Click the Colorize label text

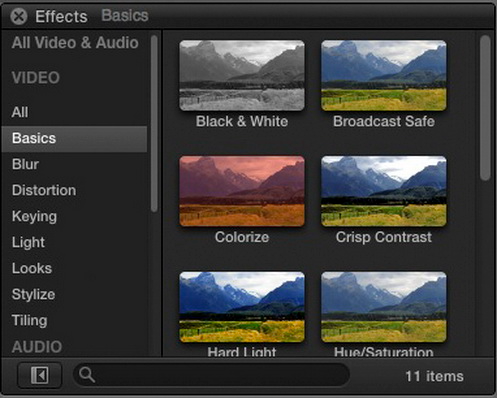[x=242, y=237]
